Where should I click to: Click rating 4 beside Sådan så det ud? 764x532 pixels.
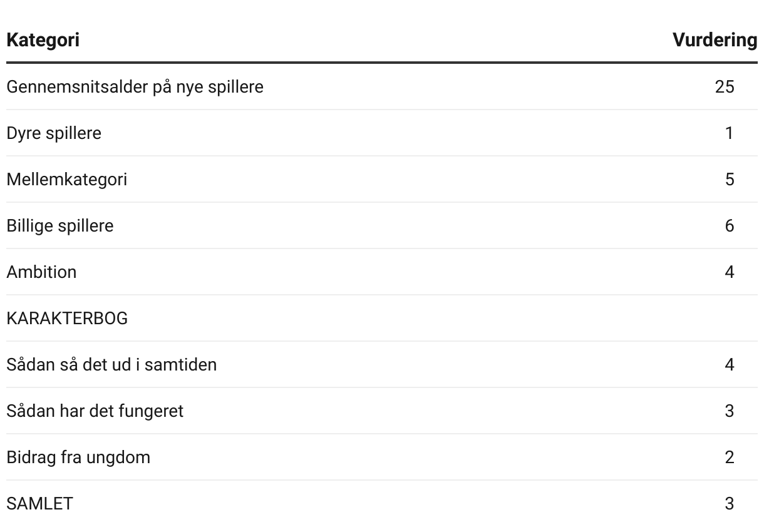729,365
